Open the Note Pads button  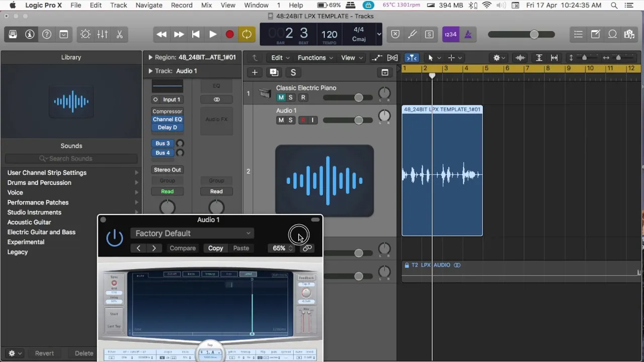click(x=595, y=34)
